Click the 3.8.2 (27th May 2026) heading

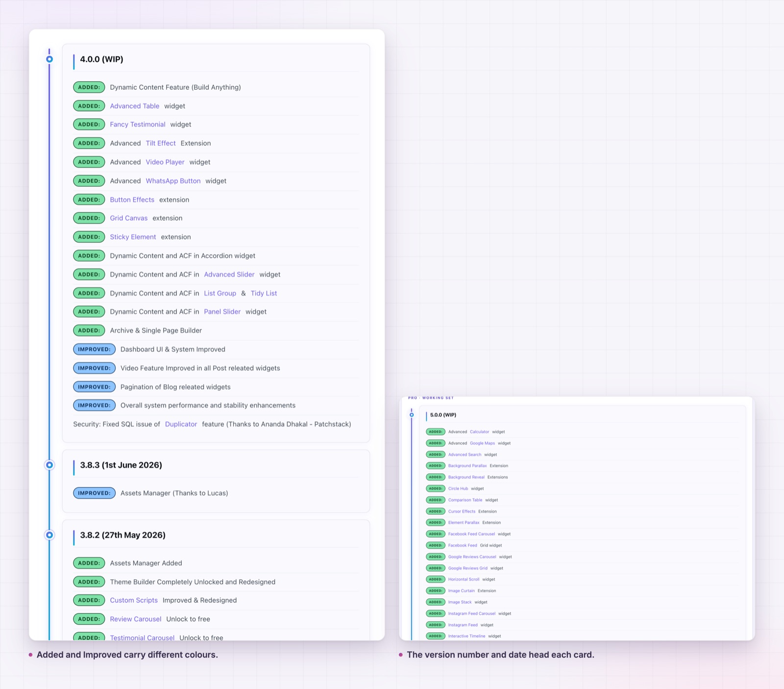click(x=123, y=535)
